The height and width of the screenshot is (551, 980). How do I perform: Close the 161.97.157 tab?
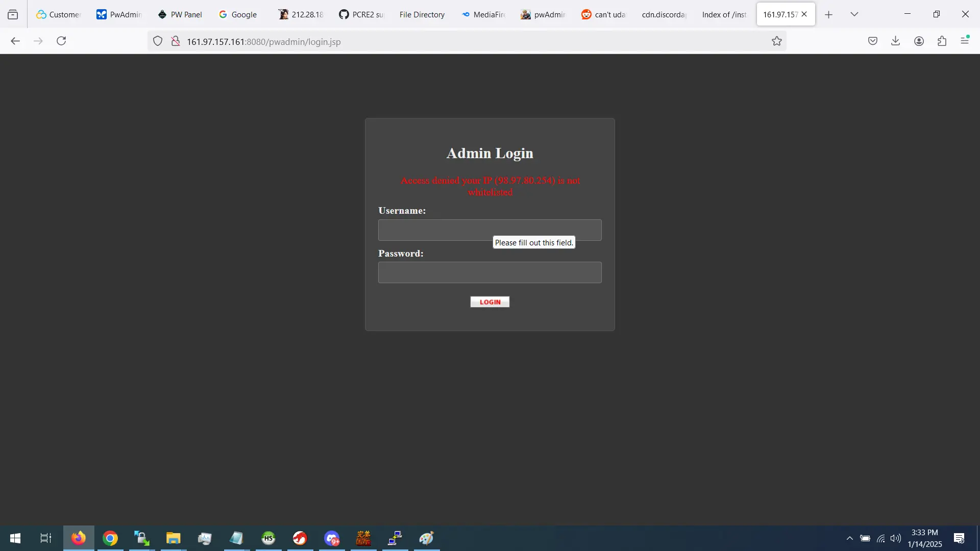804,14
